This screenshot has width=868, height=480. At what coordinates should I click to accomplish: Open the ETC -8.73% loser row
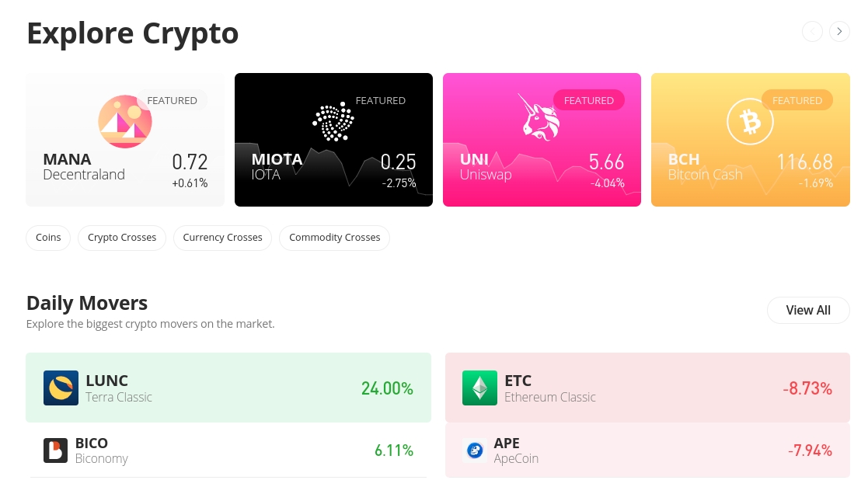pos(647,388)
